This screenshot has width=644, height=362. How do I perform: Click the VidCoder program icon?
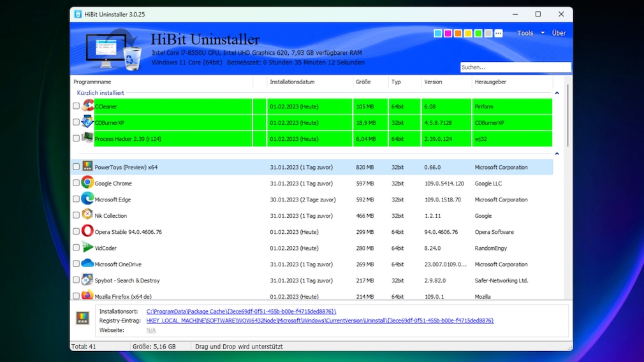pos(87,248)
